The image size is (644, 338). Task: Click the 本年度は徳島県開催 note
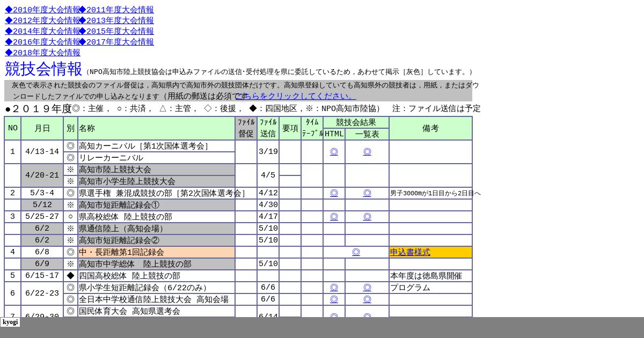[430, 276]
